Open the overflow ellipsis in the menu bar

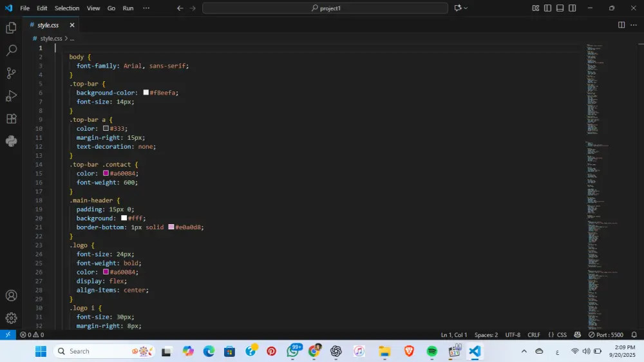click(146, 8)
